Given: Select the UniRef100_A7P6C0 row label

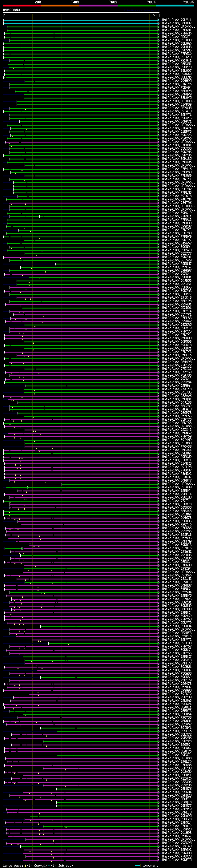Looking at the screenshot, I should [177, 54].
